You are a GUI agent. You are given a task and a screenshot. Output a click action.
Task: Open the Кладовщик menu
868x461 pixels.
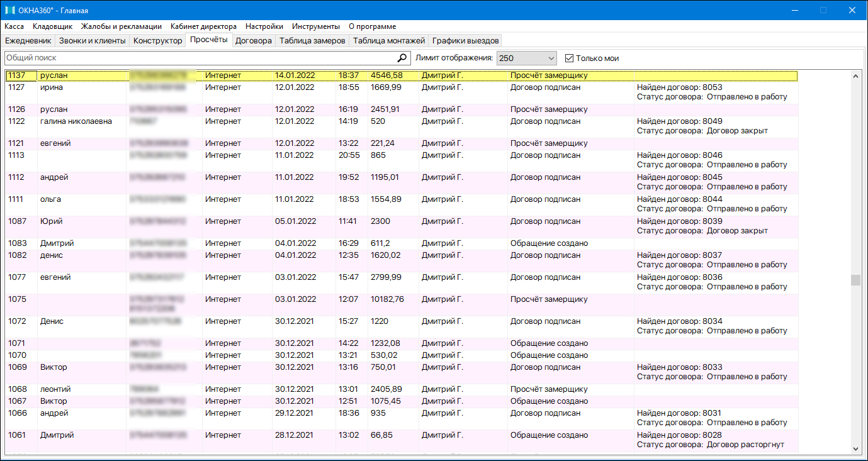pos(53,26)
